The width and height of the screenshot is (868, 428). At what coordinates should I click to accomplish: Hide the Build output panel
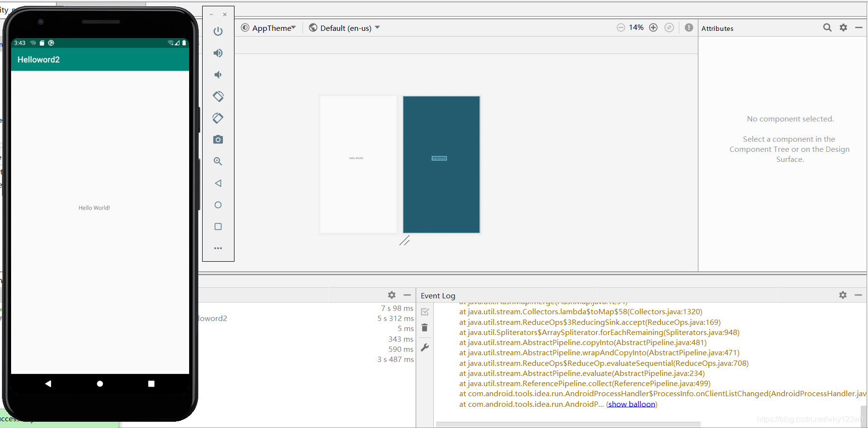(x=407, y=295)
